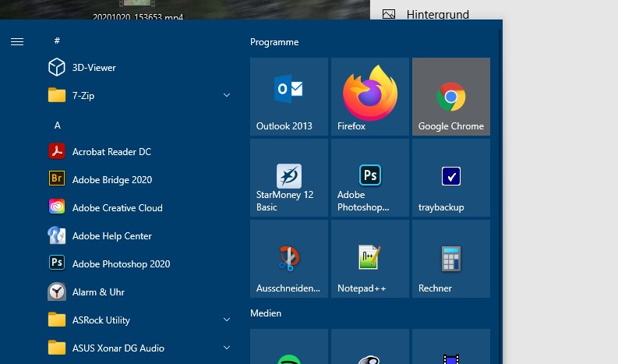Click the # letter group header
Viewport: 618px width, 364px height.
57,41
